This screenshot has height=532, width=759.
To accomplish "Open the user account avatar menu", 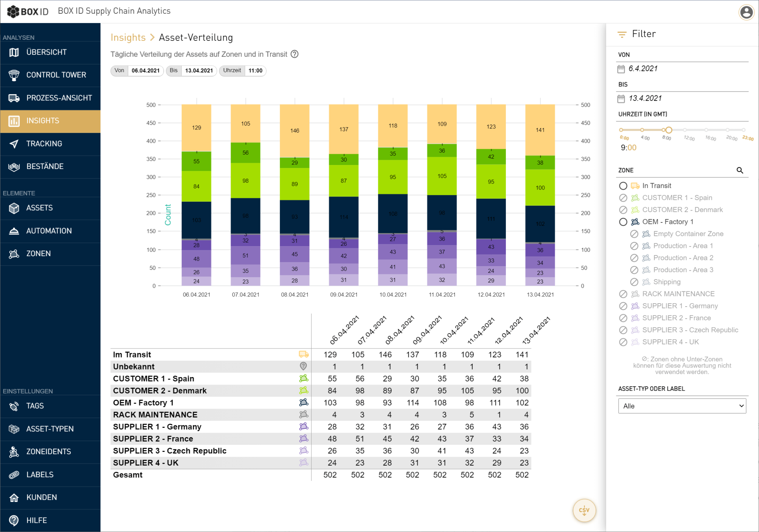I will (746, 12).
